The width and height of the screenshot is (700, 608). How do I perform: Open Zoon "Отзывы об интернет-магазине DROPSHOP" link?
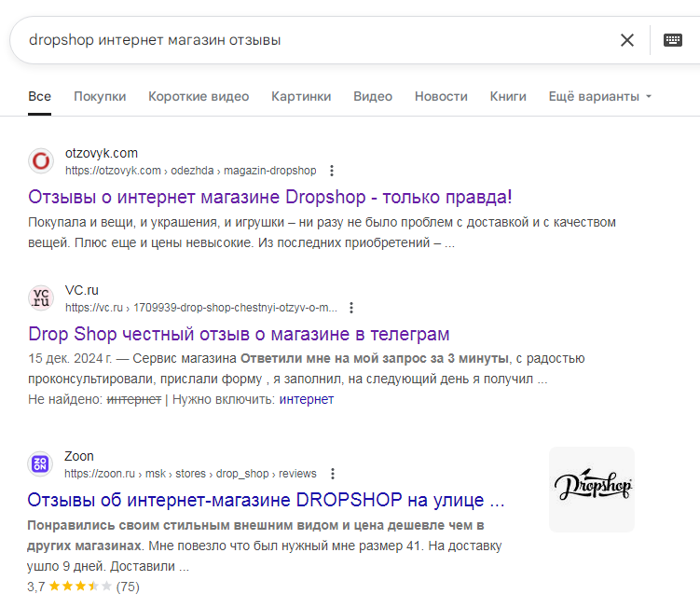point(266,500)
